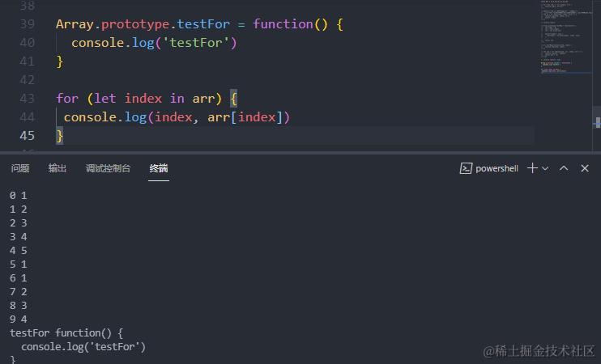Click the 'for' keyword on line 43

(x=67, y=99)
